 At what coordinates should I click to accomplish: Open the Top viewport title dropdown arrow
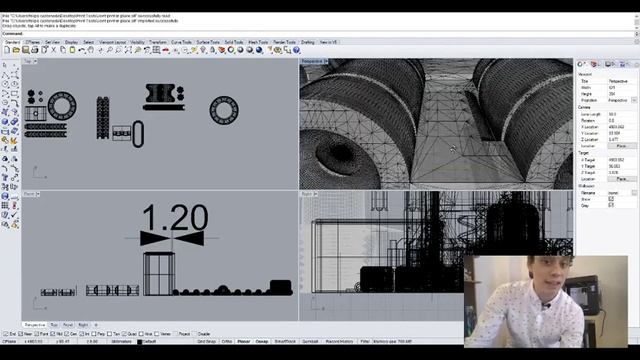click(x=36, y=61)
